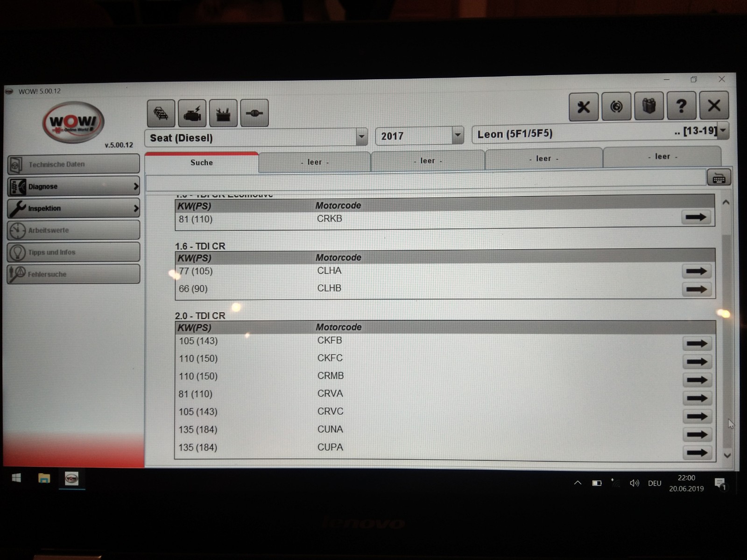Click the engine list scrollbar thumb
747x560 pixels.
[726, 341]
